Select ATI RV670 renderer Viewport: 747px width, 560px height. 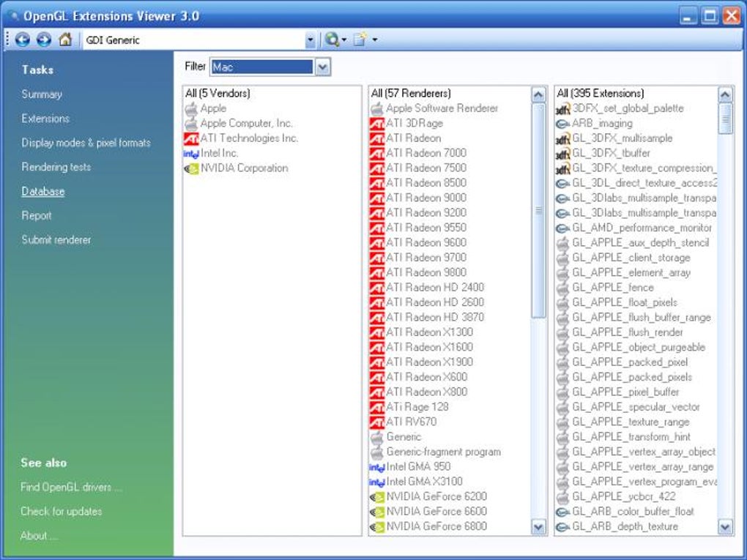click(x=411, y=422)
